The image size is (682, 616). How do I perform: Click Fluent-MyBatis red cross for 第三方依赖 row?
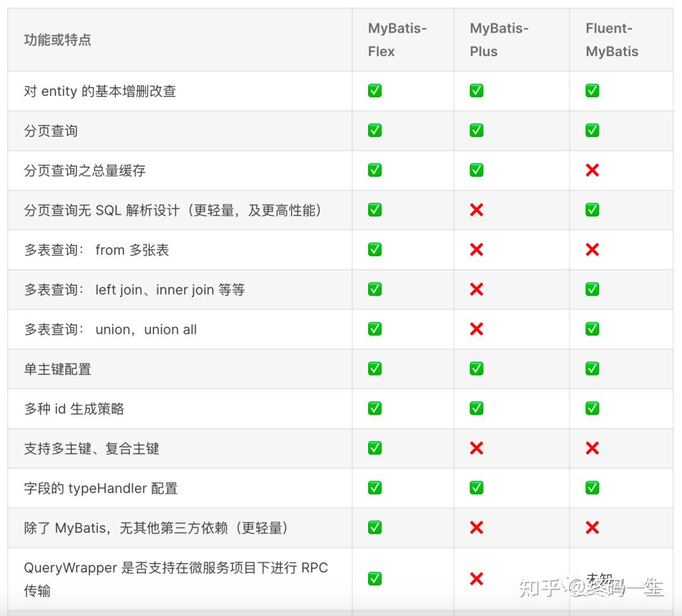tap(592, 527)
